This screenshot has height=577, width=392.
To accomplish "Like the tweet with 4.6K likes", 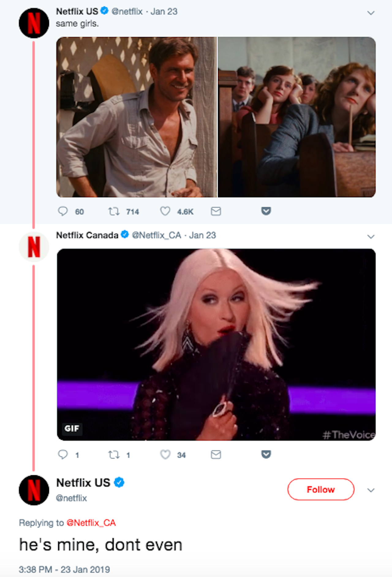I will [165, 211].
